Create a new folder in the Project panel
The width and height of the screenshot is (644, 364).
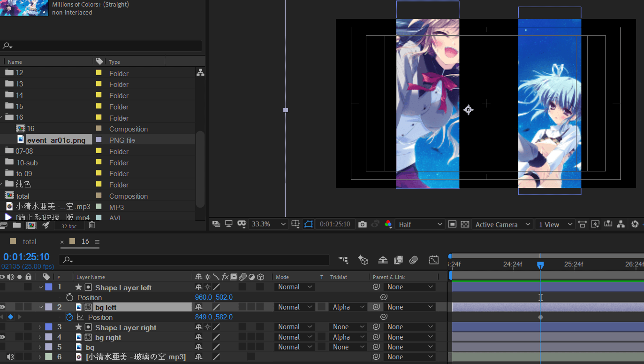click(17, 225)
